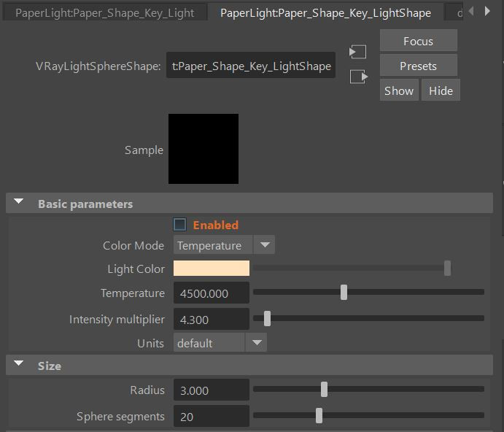Click the Intensity multiplier value field
Screen dimensions: 504x432
click(x=212, y=320)
